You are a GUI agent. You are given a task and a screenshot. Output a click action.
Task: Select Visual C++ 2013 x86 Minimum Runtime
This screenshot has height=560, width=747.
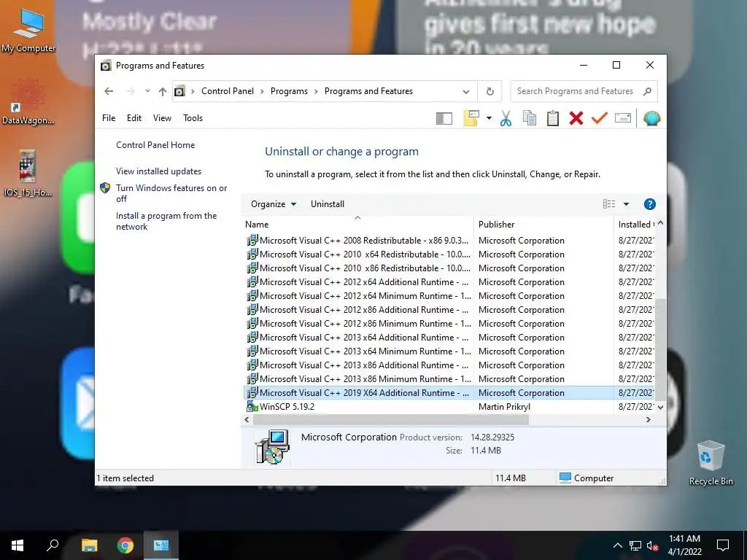[449, 378]
